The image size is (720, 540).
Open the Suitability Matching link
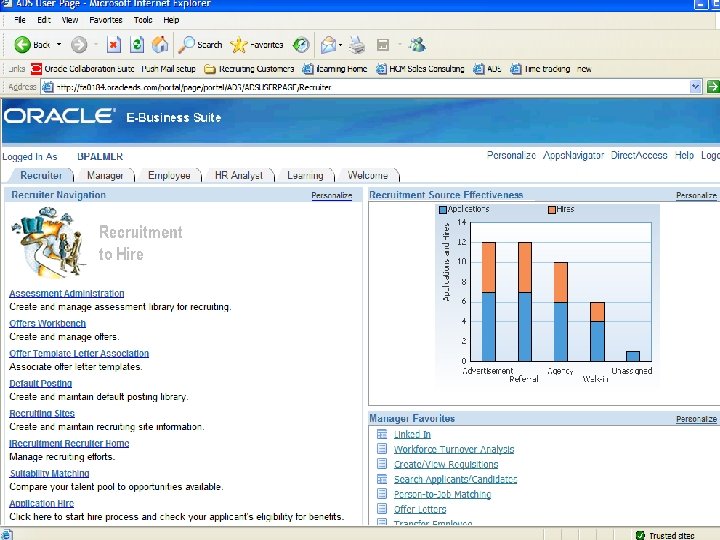(49, 473)
